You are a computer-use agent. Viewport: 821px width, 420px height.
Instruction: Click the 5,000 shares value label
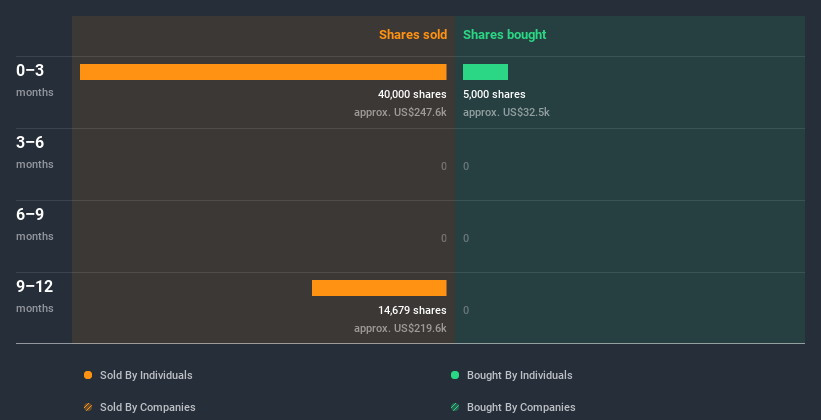point(494,95)
